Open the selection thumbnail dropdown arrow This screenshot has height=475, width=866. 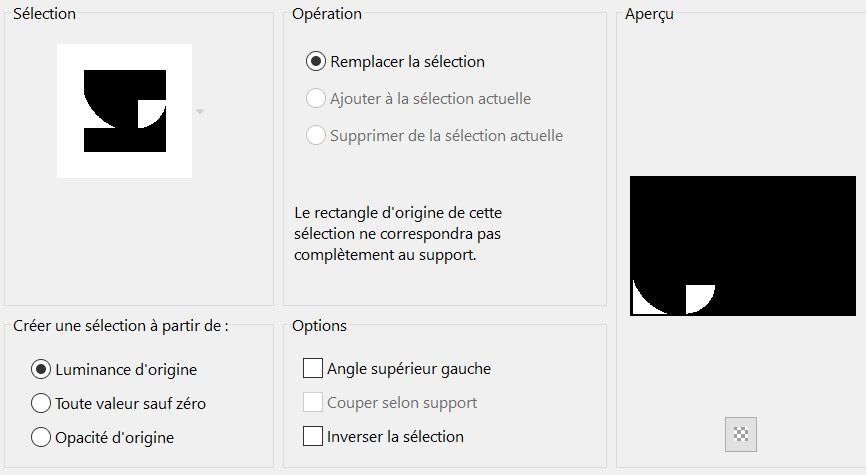200,112
